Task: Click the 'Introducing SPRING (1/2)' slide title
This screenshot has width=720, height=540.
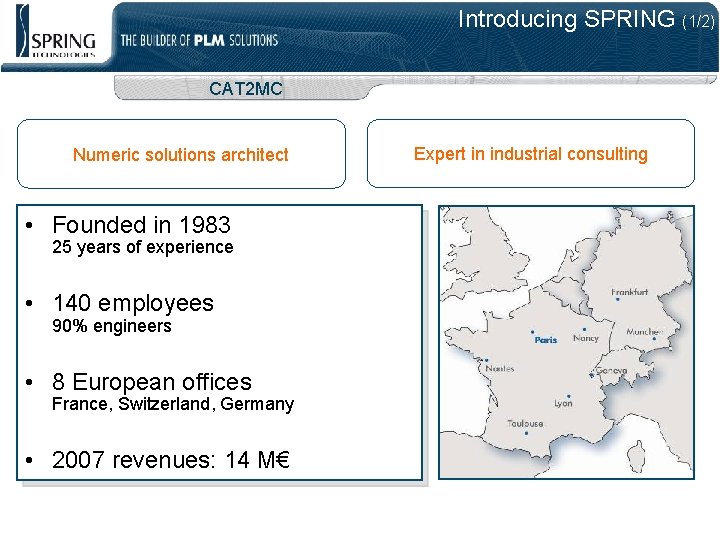Action: pos(586,20)
